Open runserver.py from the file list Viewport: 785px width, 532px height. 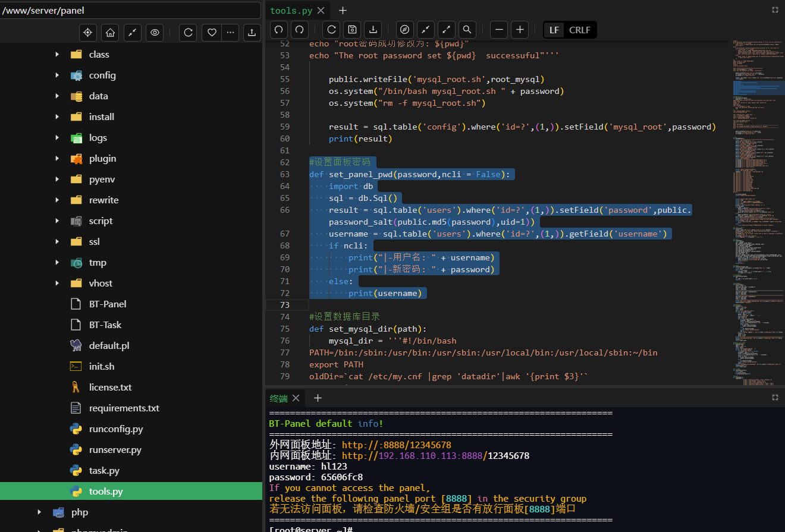(x=115, y=450)
